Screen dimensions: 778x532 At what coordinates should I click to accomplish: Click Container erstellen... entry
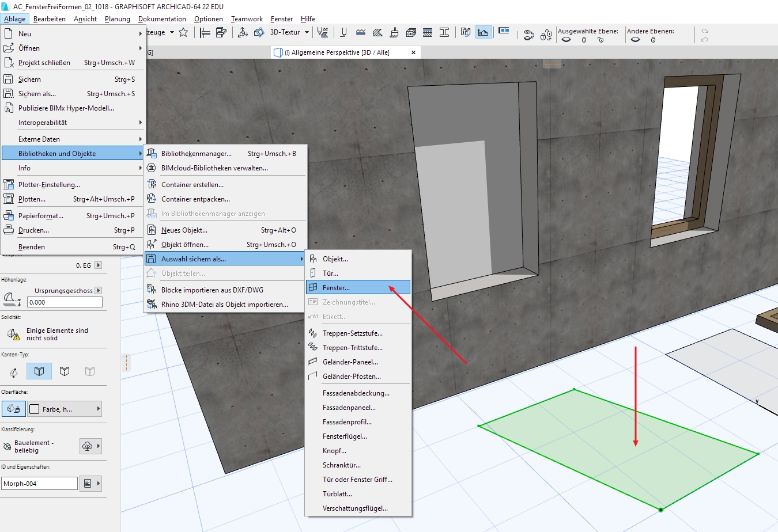(x=225, y=184)
